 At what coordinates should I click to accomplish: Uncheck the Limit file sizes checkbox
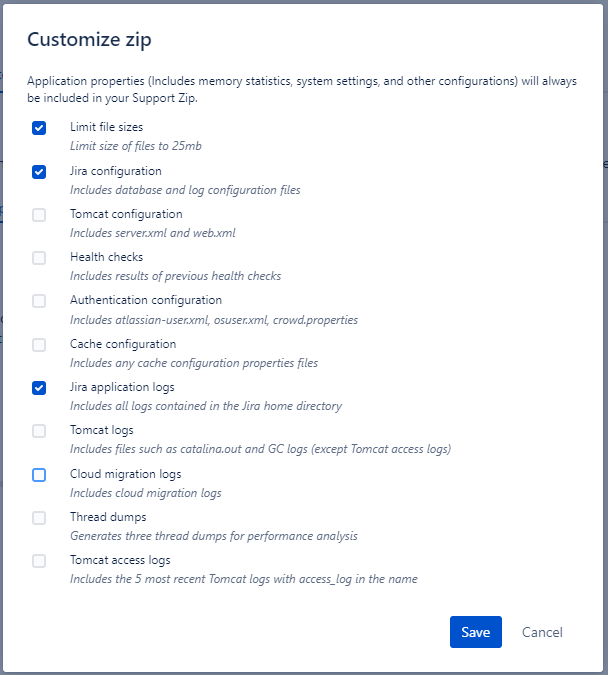point(39,128)
